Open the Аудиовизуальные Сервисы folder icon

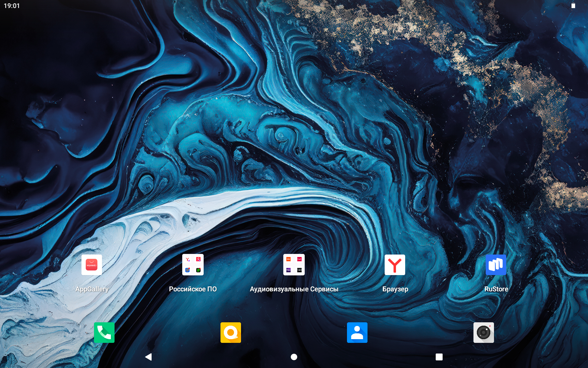[294, 265]
